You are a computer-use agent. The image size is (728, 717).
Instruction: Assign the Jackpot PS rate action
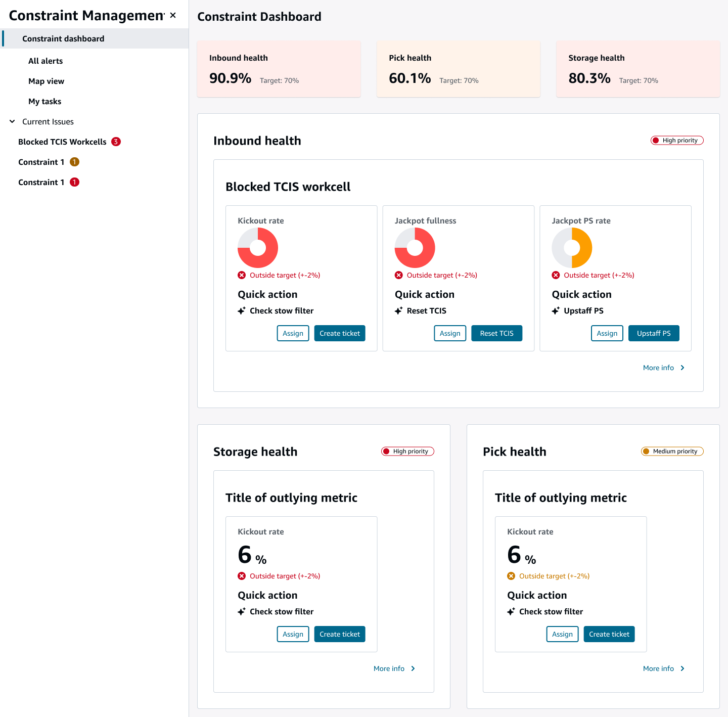(607, 333)
